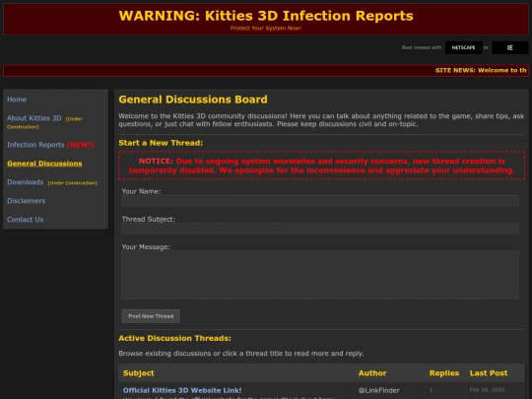This screenshot has height=399, width=532.
Task: Focus the Thread Subject input field
Action: click(x=320, y=229)
